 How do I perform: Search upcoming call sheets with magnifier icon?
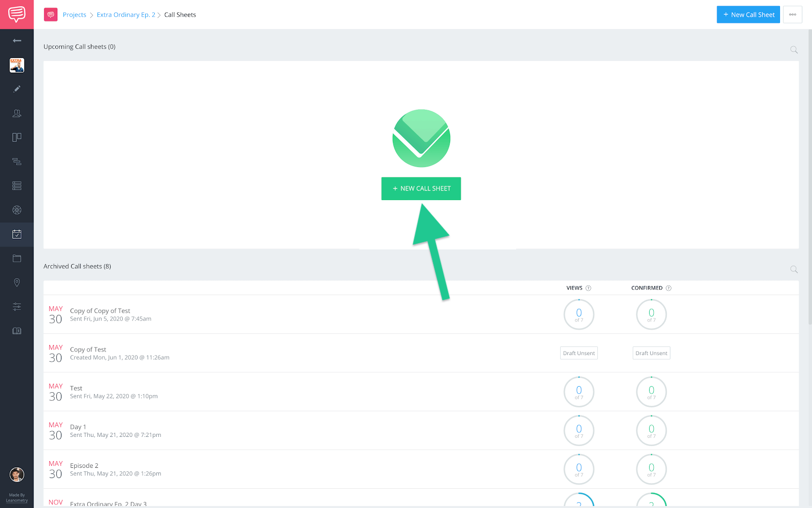pos(794,50)
